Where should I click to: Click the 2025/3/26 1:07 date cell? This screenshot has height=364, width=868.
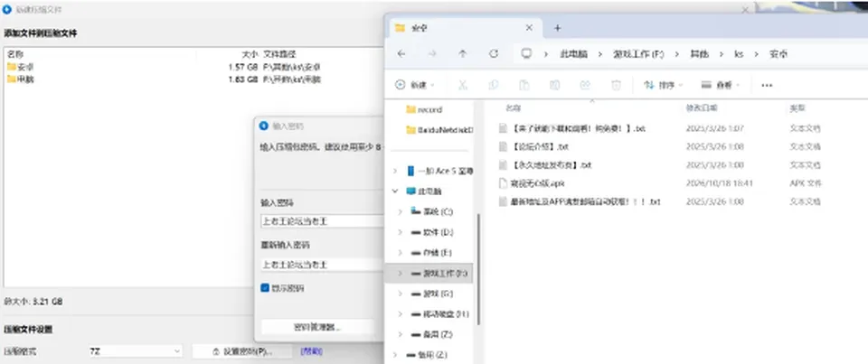pos(714,128)
